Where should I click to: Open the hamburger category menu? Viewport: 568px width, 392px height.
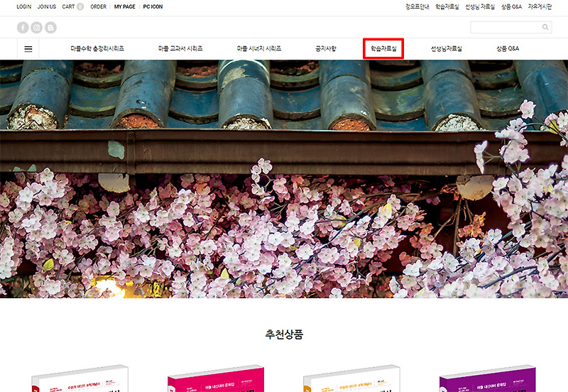tap(28, 49)
